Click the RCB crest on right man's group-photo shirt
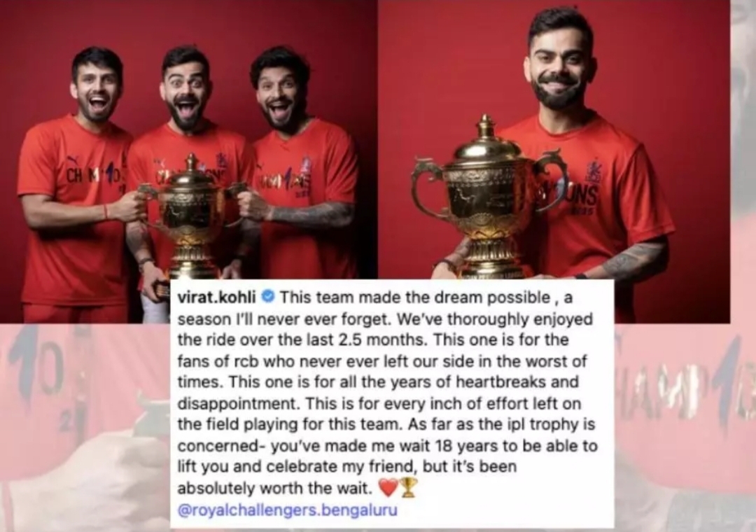 (x=306, y=164)
